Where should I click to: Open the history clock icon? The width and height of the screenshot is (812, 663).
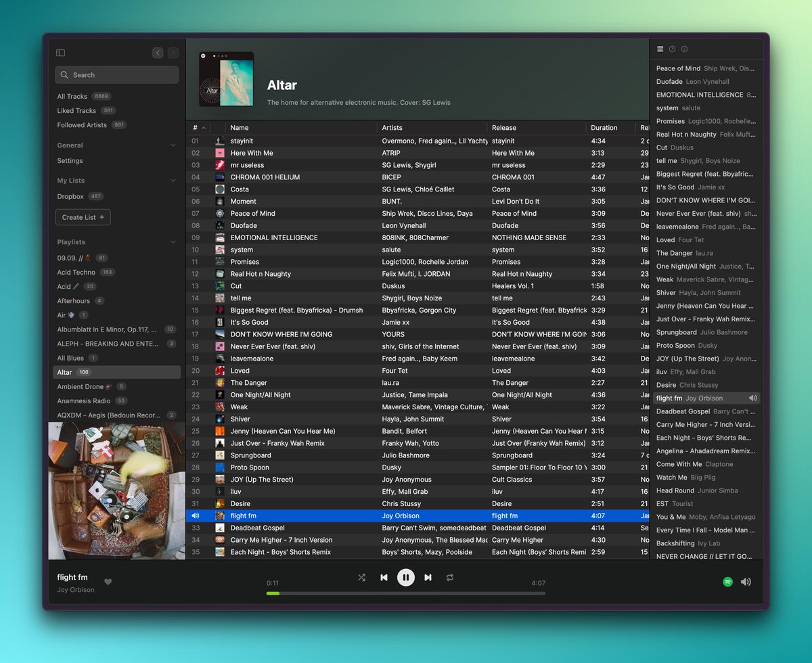672,49
